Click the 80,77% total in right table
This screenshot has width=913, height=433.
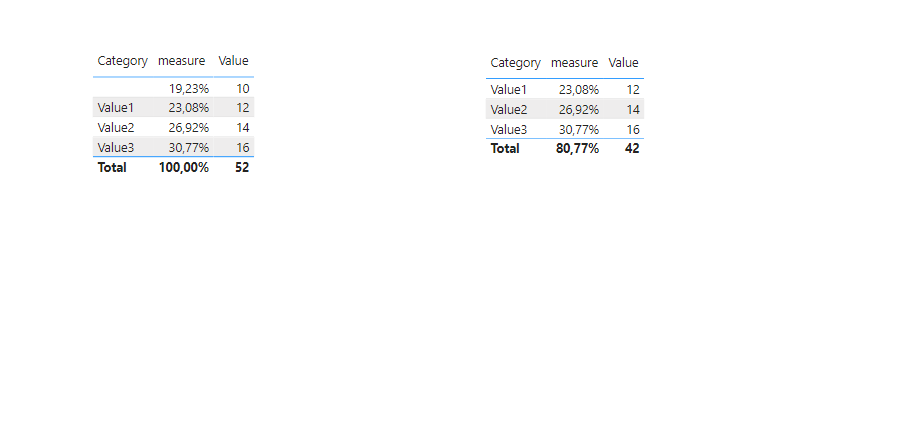(x=578, y=148)
